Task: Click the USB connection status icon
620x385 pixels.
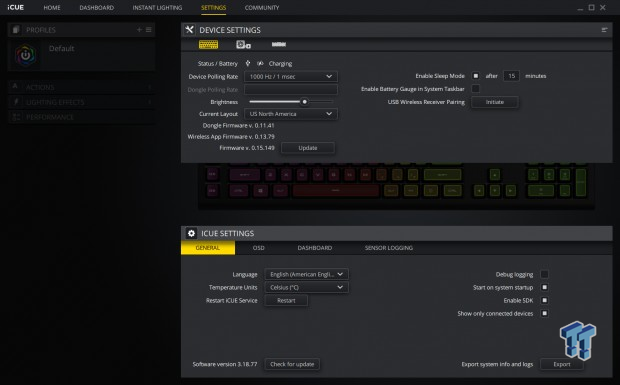Action: (248, 63)
